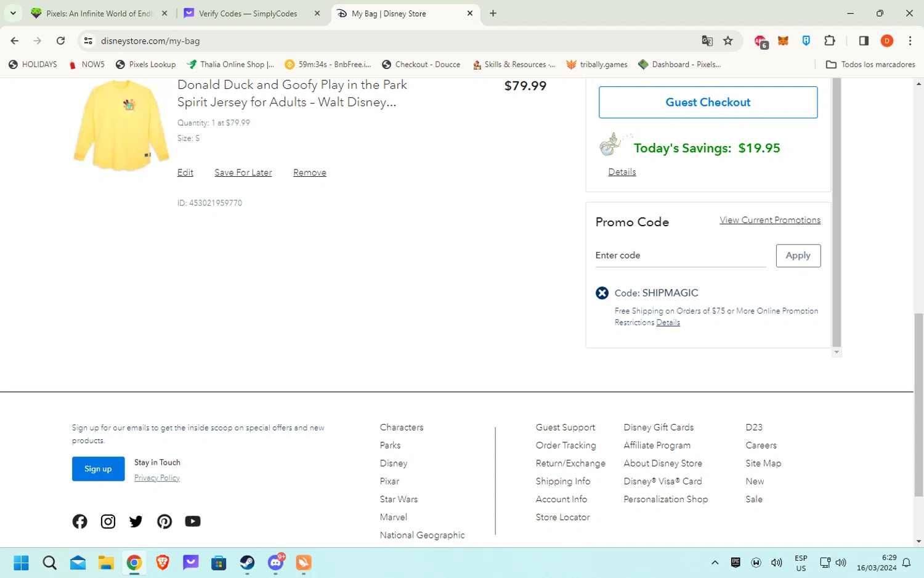Image resolution: width=924 pixels, height=578 pixels.
Task: Open Order Tracking footer link
Action: click(565, 445)
